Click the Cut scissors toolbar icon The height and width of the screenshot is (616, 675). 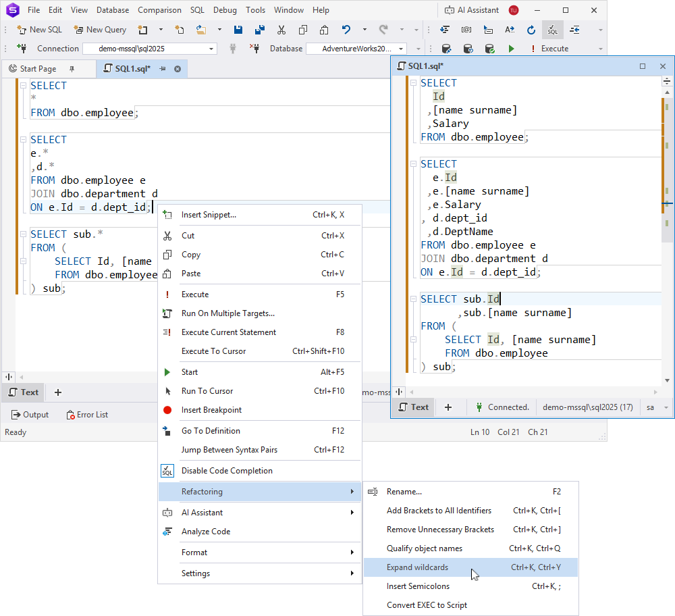pyautogui.click(x=281, y=30)
